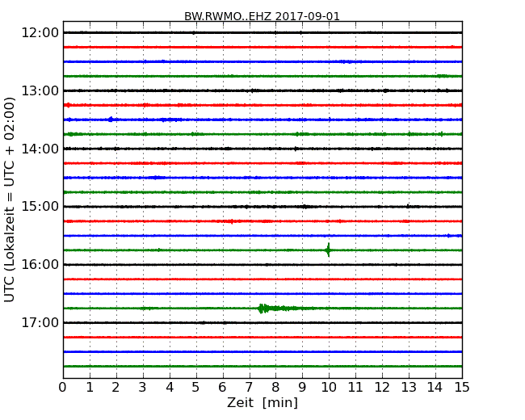Click the x-axis tick label 13

409,388
